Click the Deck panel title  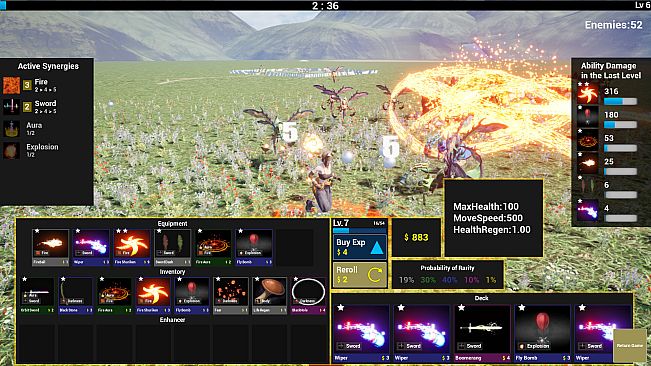[482, 298]
